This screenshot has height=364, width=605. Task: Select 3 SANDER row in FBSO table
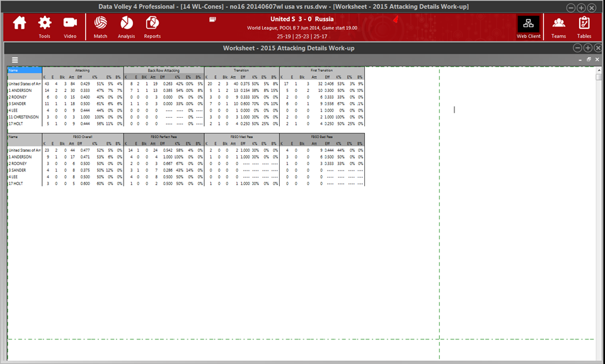[186, 170]
